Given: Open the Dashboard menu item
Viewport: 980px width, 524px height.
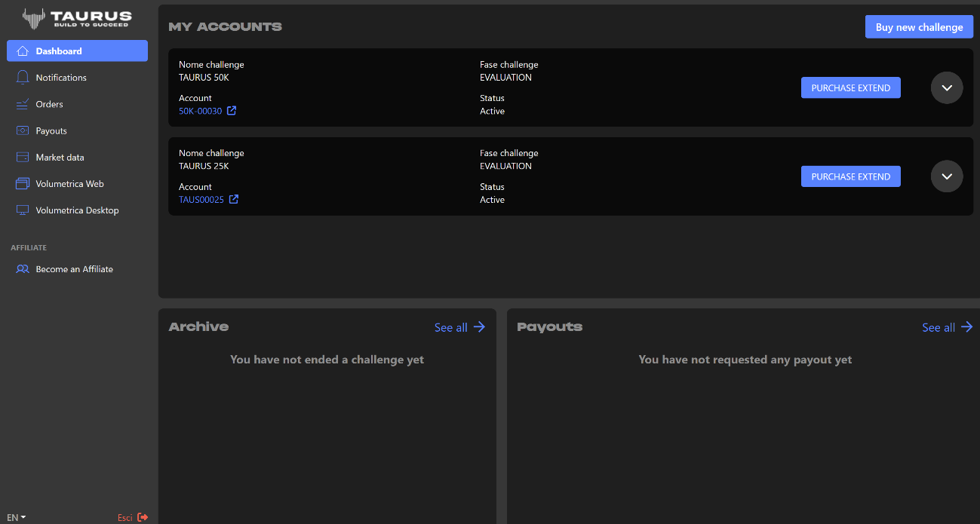Looking at the screenshot, I should pyautogui.click(x=77, y=51).
